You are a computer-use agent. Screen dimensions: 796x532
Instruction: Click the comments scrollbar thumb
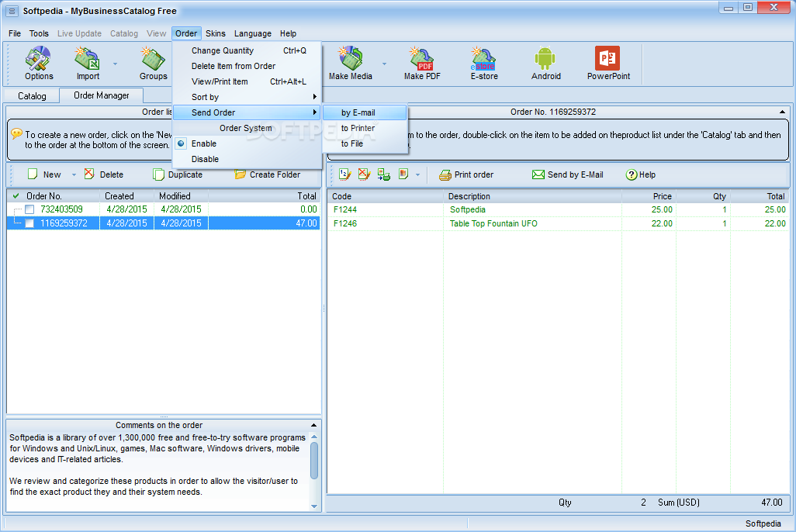[314, 461]
